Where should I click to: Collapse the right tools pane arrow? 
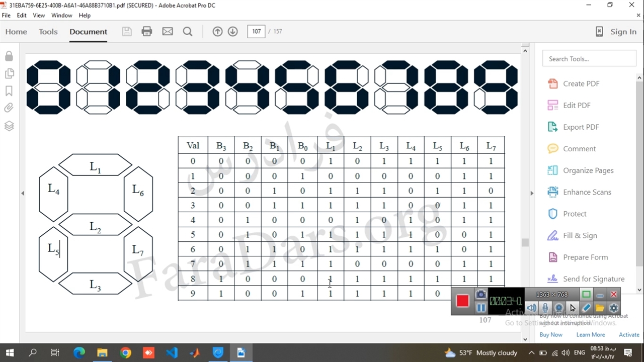(532, 193)
